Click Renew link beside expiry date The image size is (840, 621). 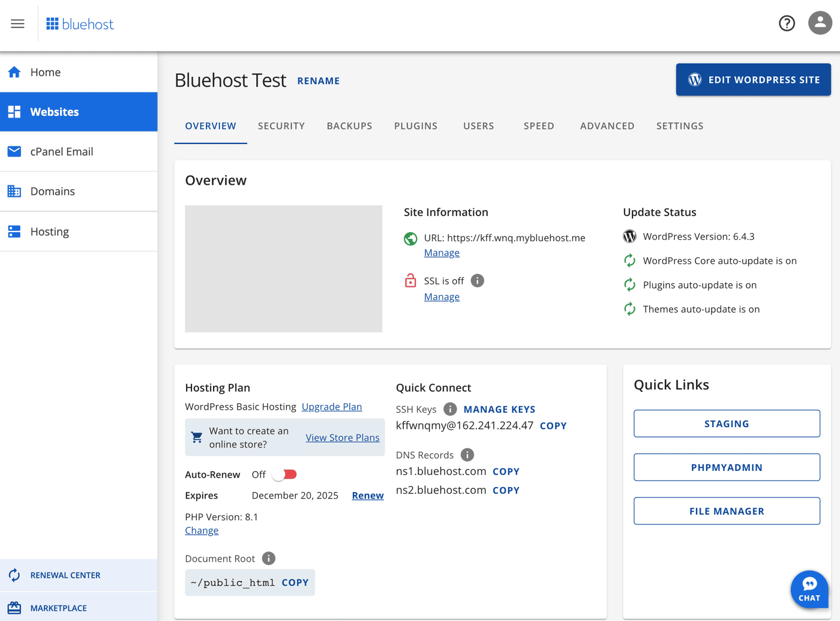368,496
